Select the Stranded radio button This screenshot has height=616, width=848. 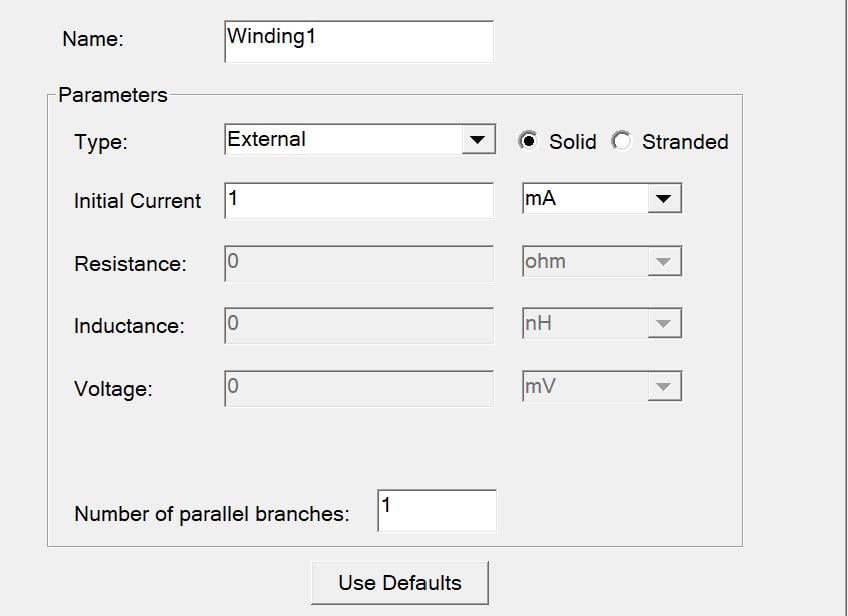[622, 141]
